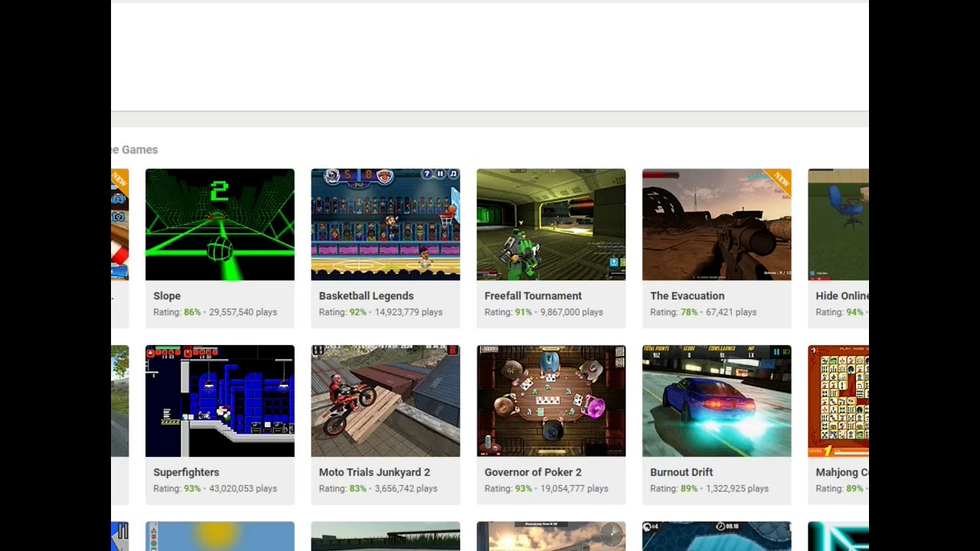Click the third-row thumbnail under Burnout Drift
Image resolution: width=980 pixels, height=551 pixels.
pyautogui.click(x=717, y=536)
